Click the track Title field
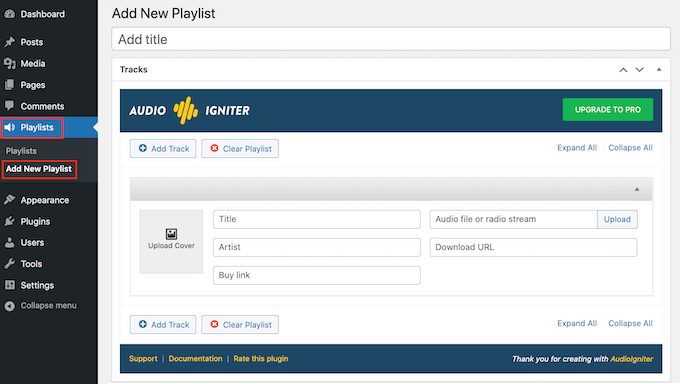The height and width of the screenshot is (384, 680). click(317, 219)
